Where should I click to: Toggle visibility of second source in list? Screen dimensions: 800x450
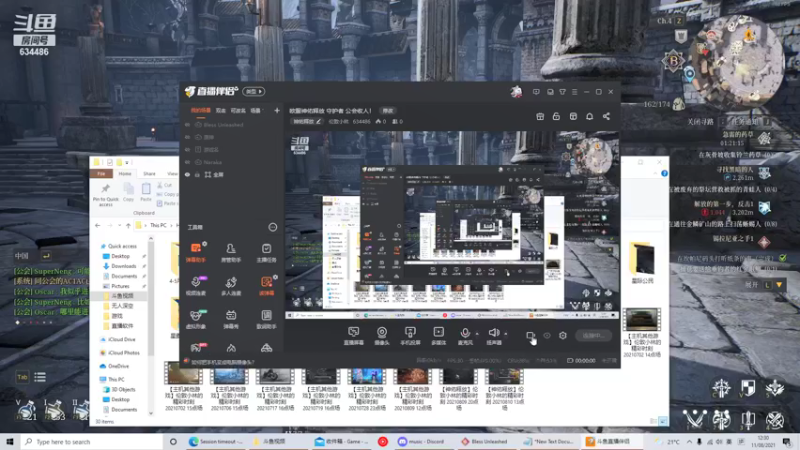coord(187,137)
